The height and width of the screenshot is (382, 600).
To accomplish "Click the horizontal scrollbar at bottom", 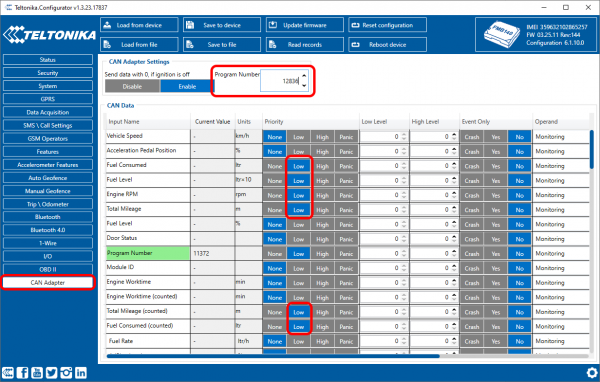I will pos(273,356).
